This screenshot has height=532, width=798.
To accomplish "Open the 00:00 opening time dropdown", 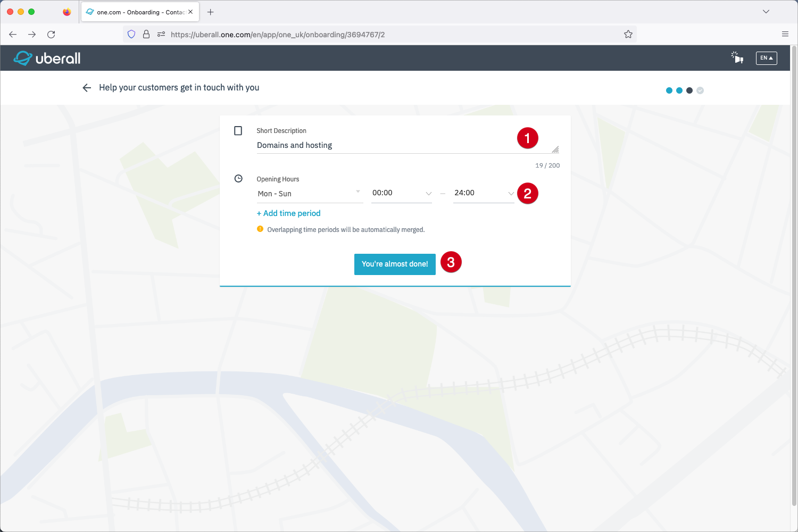I will click(402, 193).
